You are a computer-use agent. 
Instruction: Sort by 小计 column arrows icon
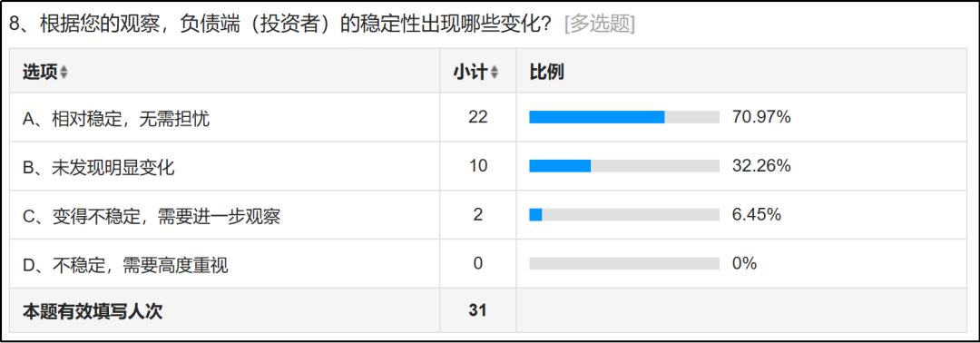(495, 73)
